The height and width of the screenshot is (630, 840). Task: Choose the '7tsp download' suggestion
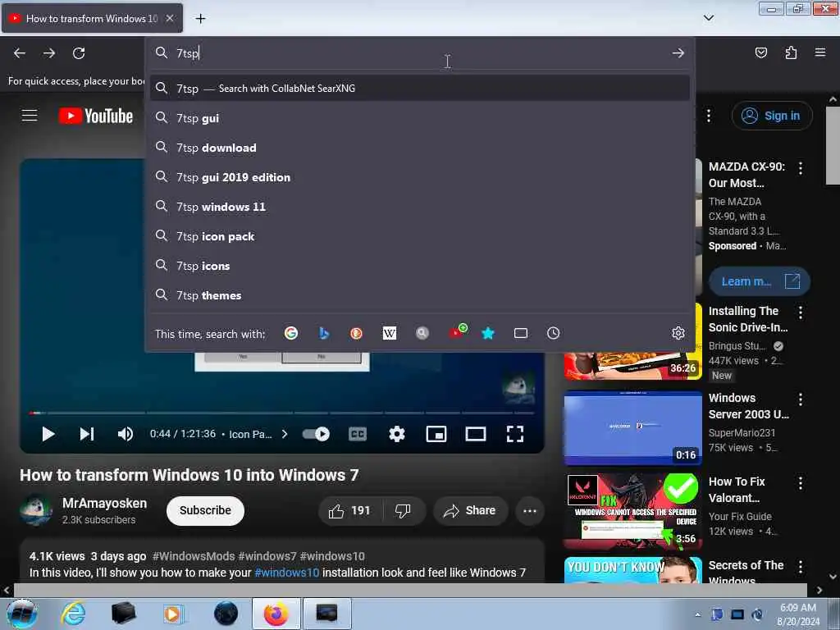tap(419, 148)
